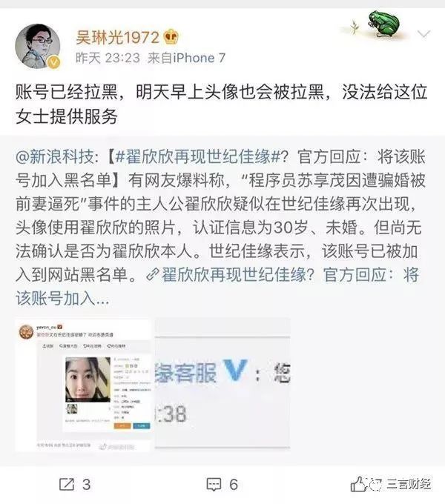Tap the comment count 6
This screenshot has height=504, width=445.
234,485
